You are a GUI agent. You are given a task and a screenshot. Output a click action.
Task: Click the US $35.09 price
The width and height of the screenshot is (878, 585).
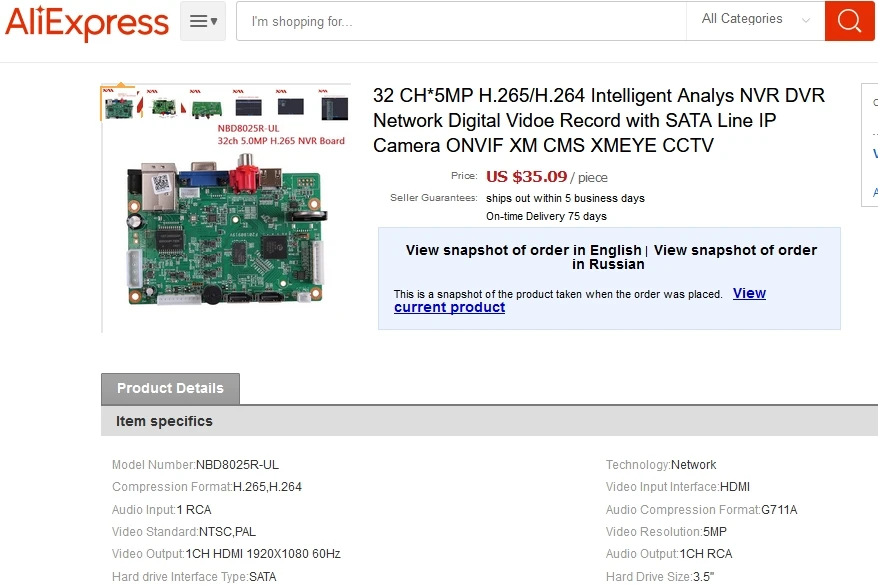(x=526, y=177)
